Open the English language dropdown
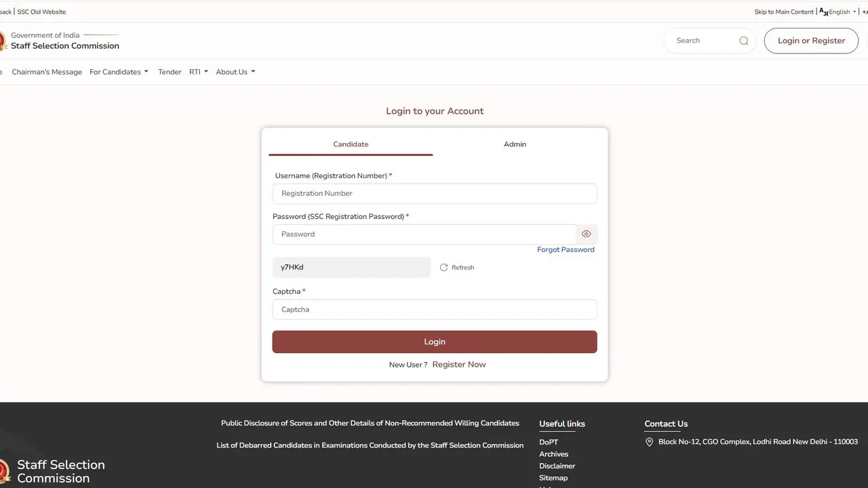The image size is (868, 488). 842,12
